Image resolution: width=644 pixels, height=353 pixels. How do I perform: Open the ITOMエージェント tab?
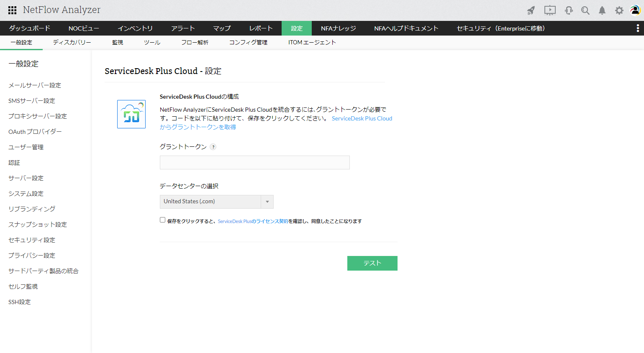tap(312, 43)
